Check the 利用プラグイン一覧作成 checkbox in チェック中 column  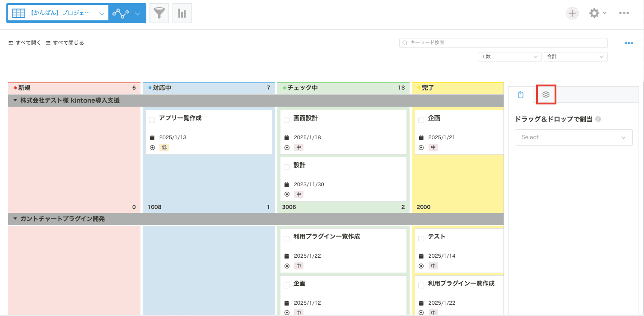pyautogui.click(x=286, y=239)
